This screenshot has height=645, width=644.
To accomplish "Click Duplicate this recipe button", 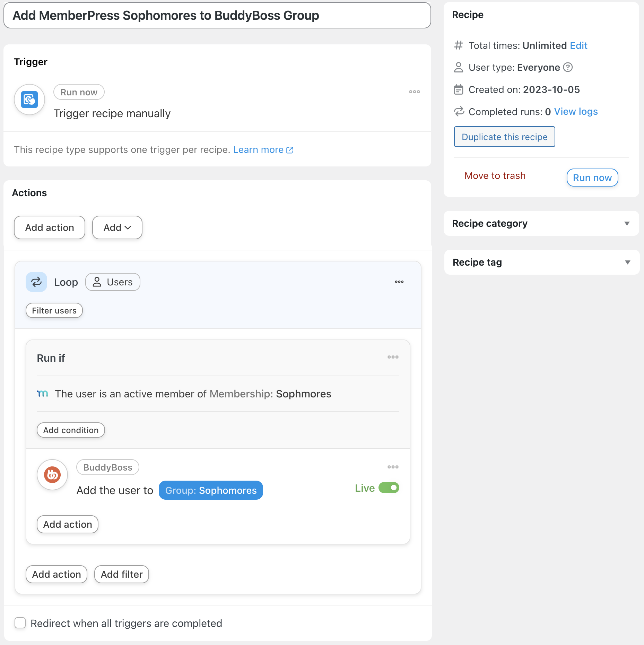I will coord(504,137).
